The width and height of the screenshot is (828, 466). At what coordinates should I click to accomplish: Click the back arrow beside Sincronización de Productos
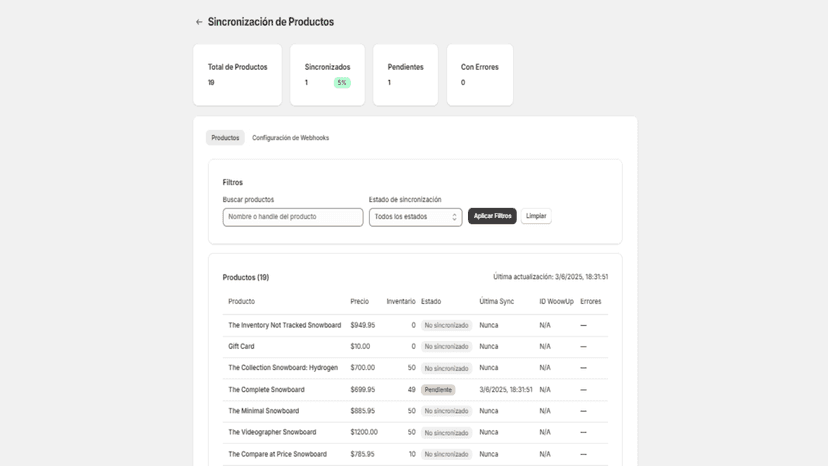point(199,22)
